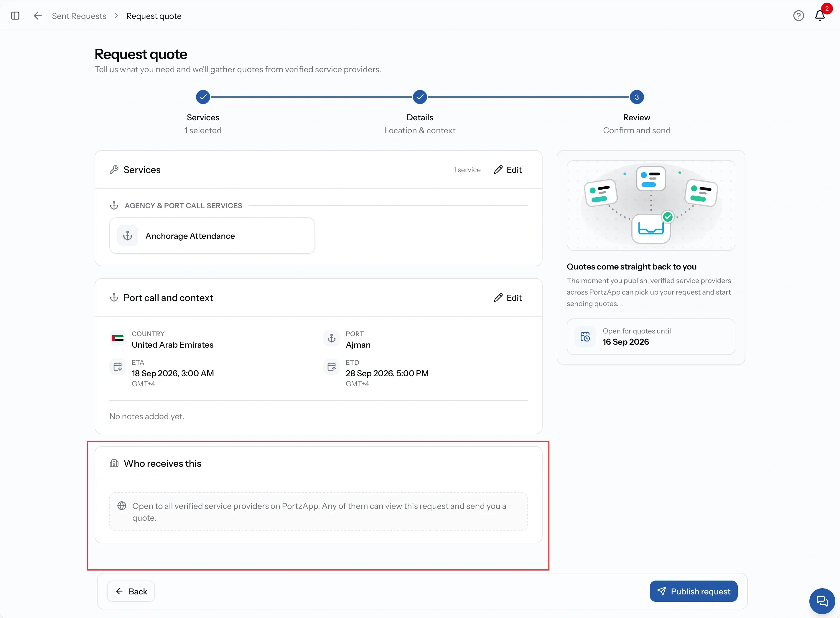Click the globe icon in recipients notice

[x=121, y=506]
